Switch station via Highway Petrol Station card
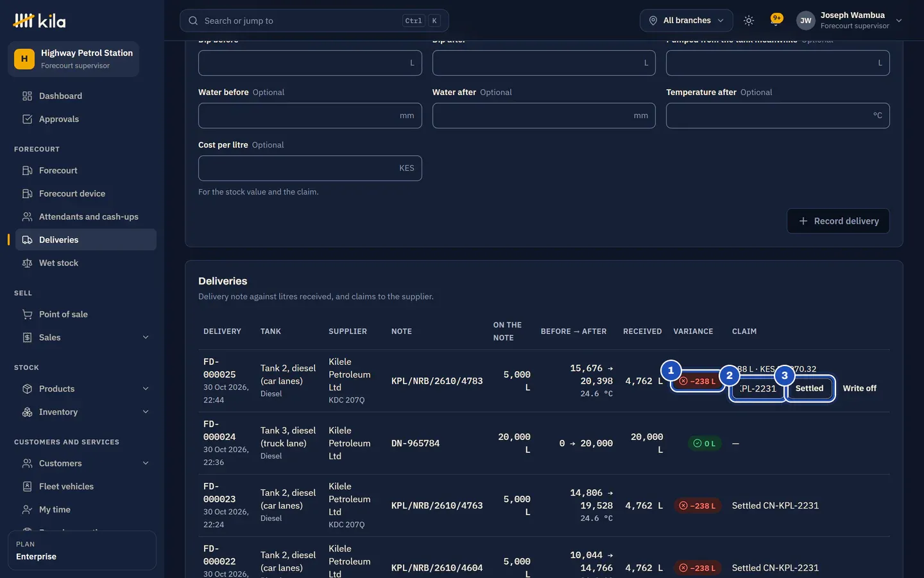Image resolution: width=924 pixels, height=578 pixels. click(73, 59)
